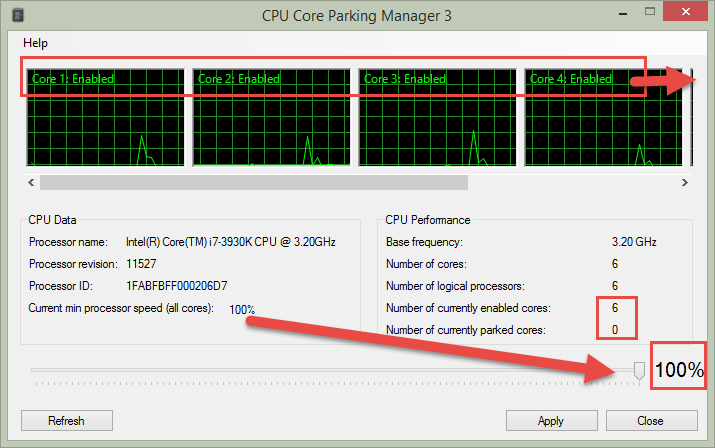The image size is (715, 448).
Task: Click the Close button at bottom right
Action: pos(650,421)
